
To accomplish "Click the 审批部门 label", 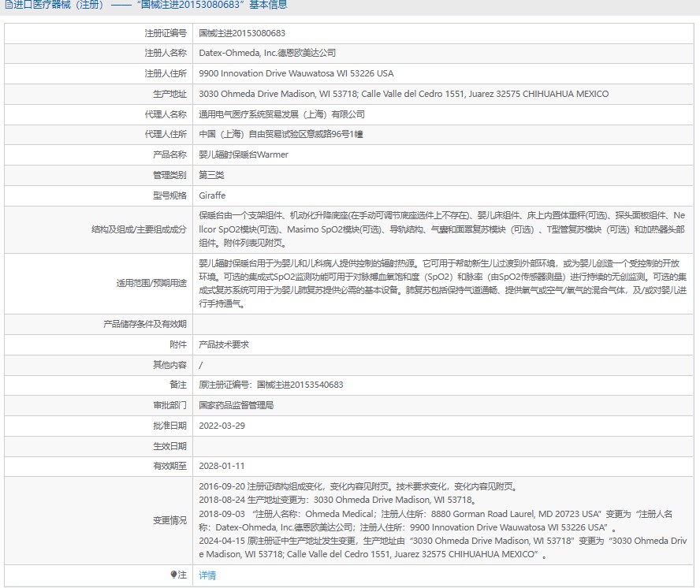I will pos(169,405).
